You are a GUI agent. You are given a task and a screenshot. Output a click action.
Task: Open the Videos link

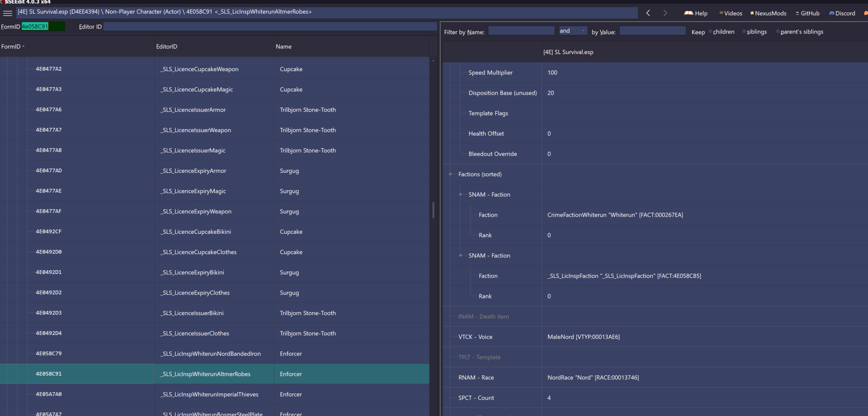[x=731, y=13]
